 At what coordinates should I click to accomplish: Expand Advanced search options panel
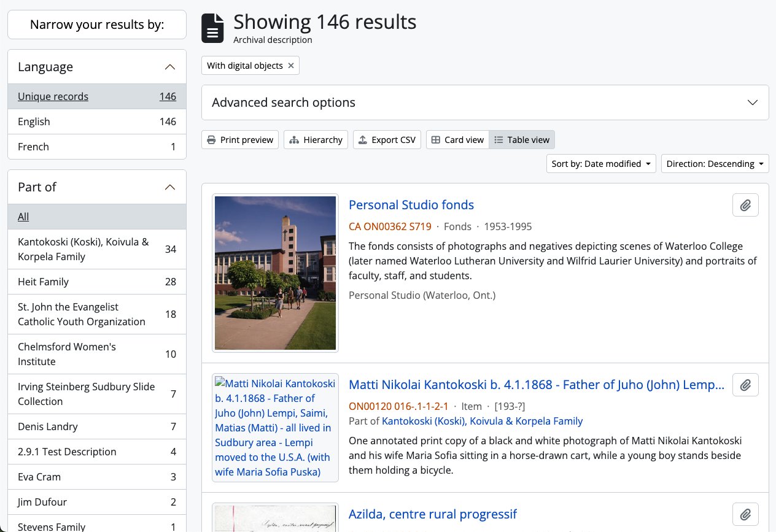pyautogui.click(x=485, y=102)
